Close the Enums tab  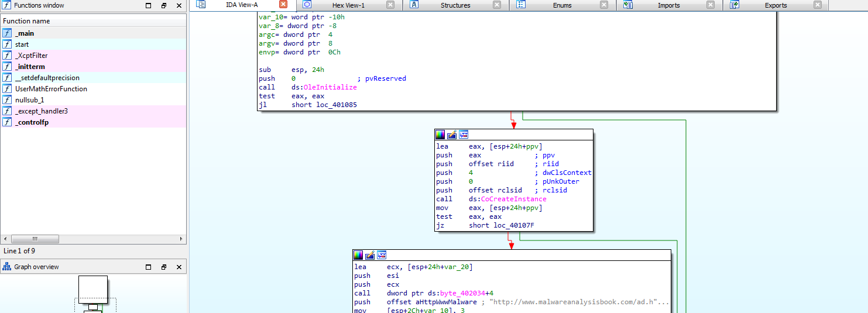[604, 5]
